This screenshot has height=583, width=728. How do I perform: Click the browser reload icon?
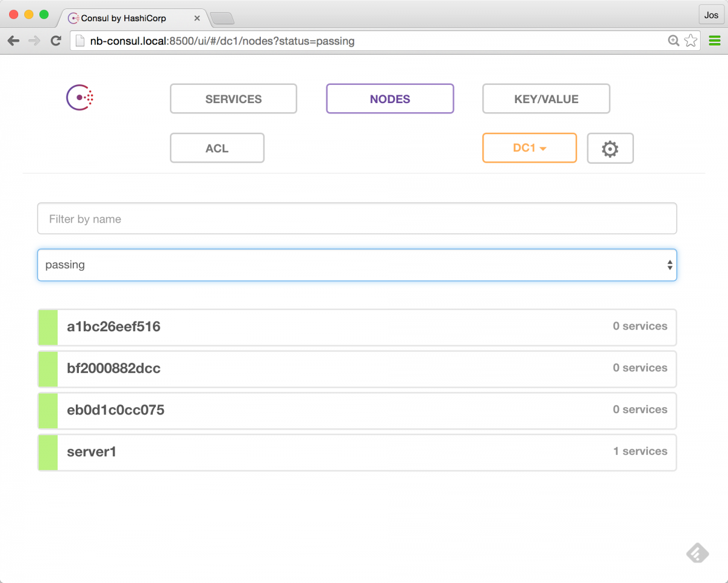coord(56,41)
